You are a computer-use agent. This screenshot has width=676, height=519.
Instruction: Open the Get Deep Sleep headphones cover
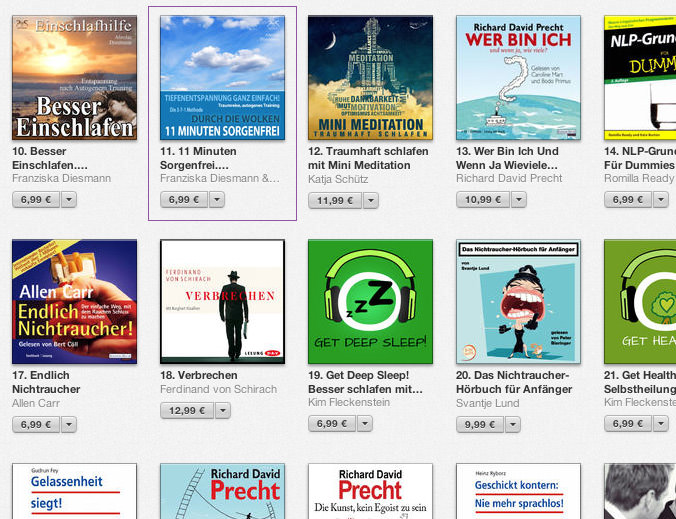tap(370, 302)
